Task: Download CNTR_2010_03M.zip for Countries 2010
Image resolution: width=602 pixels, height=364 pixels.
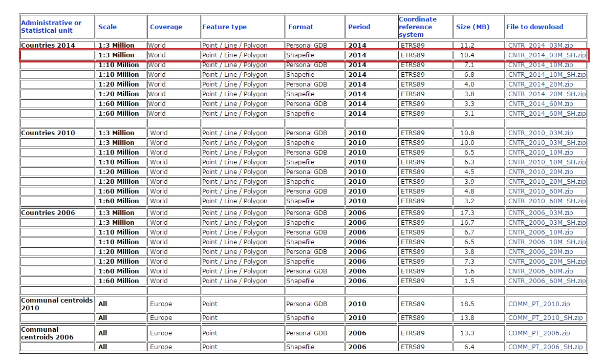Action: (x=536, y=133)
